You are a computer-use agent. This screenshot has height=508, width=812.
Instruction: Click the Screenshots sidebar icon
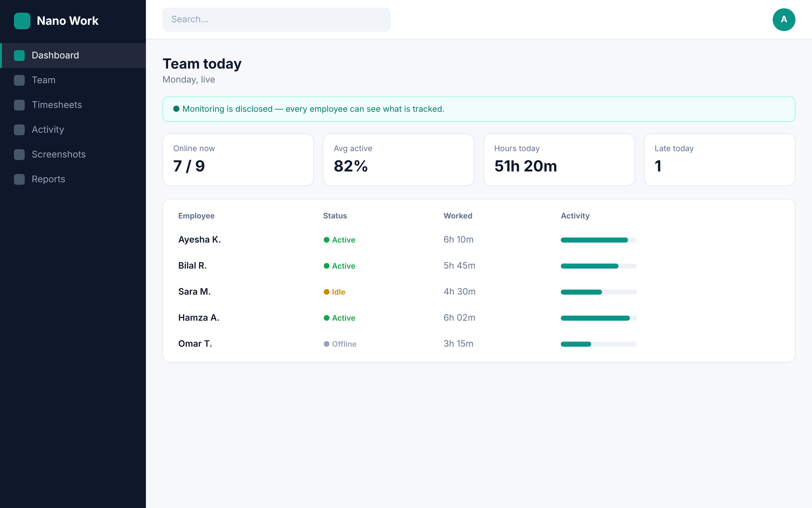[x=19, y=155]
